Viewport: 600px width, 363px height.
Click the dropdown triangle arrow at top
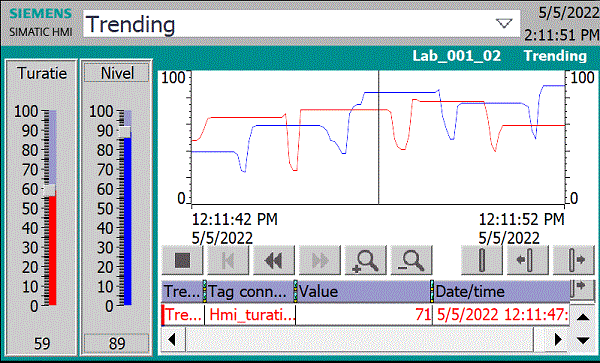(504, 24)
